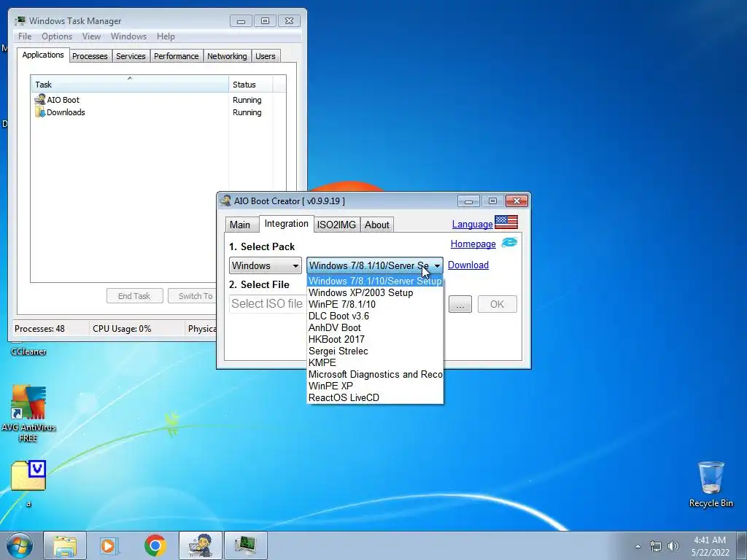This screenshot has width=747, height=560.
Task: Click Windows Task Manager title bar icon
Action: click(x=20, y=20)
